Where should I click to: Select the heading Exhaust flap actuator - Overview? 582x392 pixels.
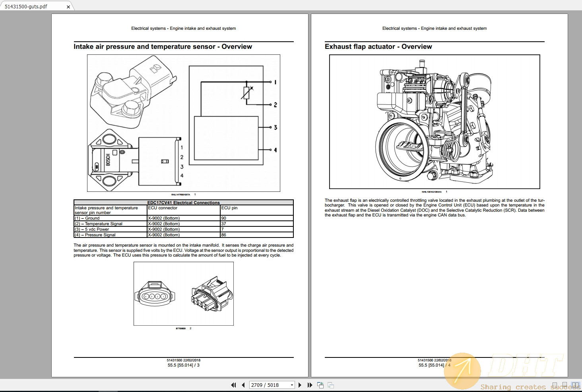378,46
